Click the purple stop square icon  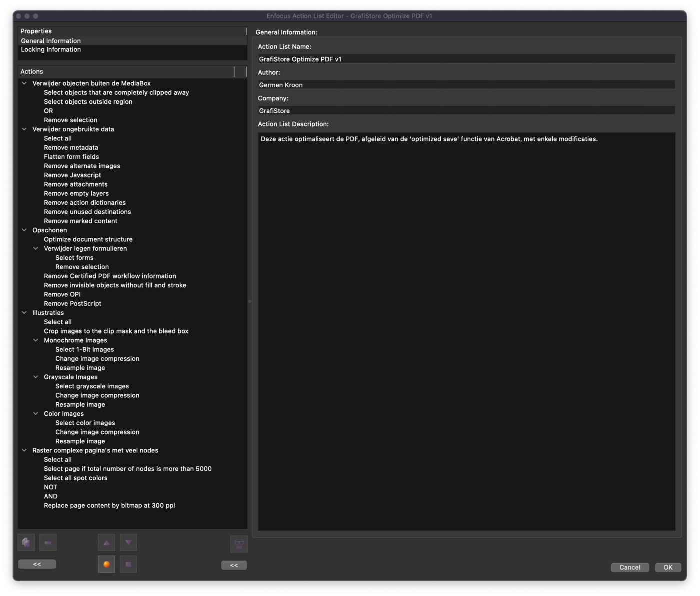(x=128, y=564)
